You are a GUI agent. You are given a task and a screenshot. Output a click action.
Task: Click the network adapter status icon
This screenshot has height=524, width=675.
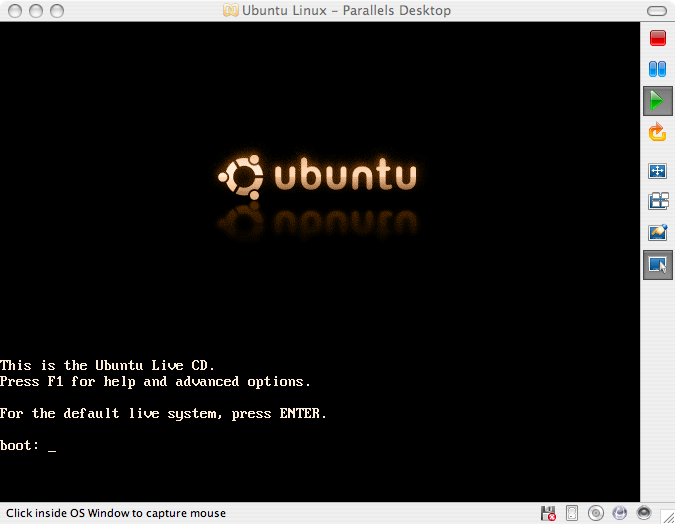(619, 513)
